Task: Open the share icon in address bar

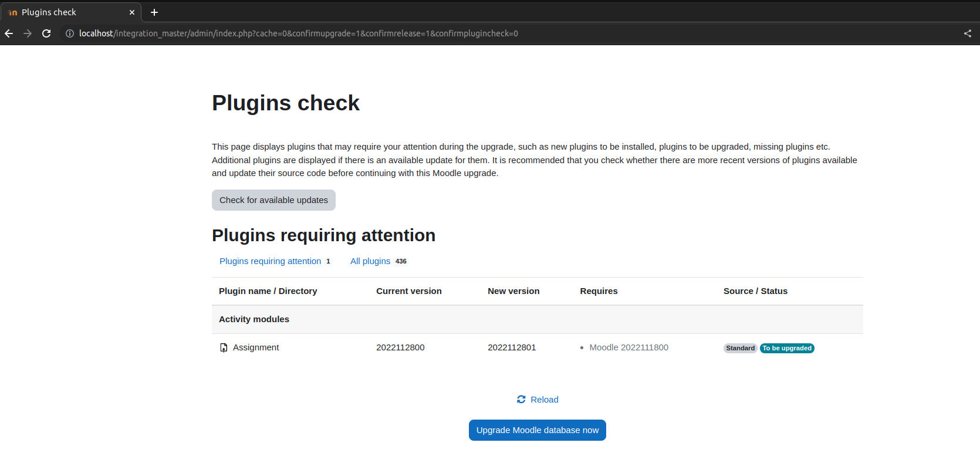Action: (x=968, y=33)
